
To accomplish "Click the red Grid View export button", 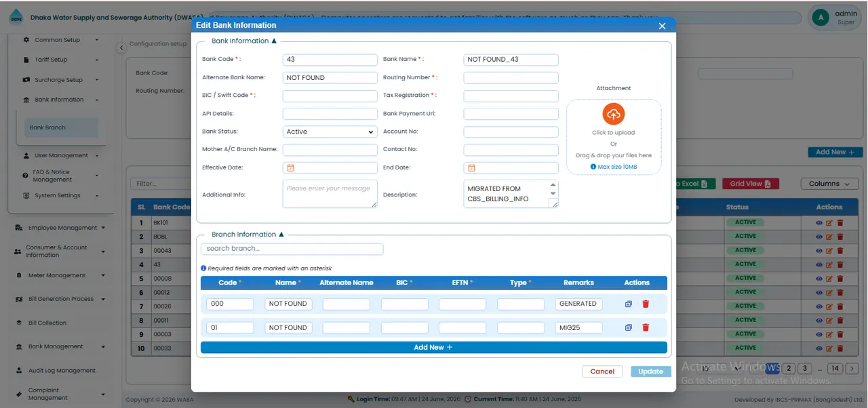I will point(751,184).
